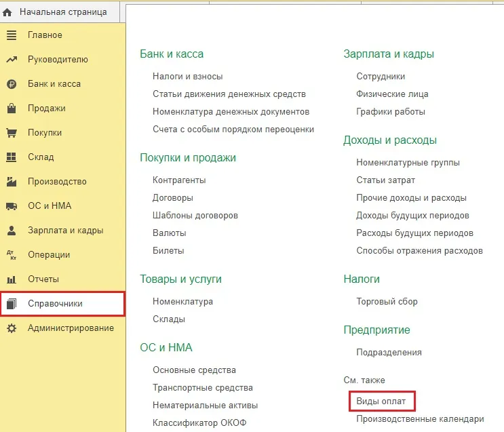The image size is (504, 432).
Task: Click the trend chart icon for Руководителю
Action: [x=11, y=60]
